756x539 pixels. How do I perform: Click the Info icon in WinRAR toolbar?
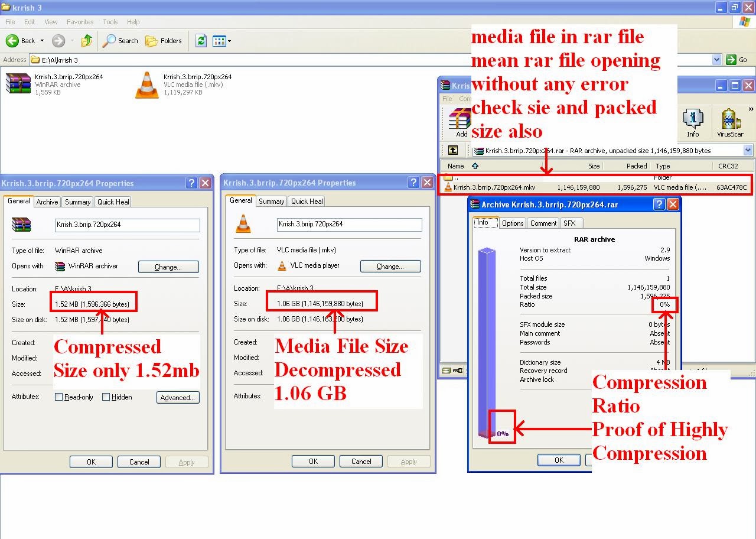[693, 122]
